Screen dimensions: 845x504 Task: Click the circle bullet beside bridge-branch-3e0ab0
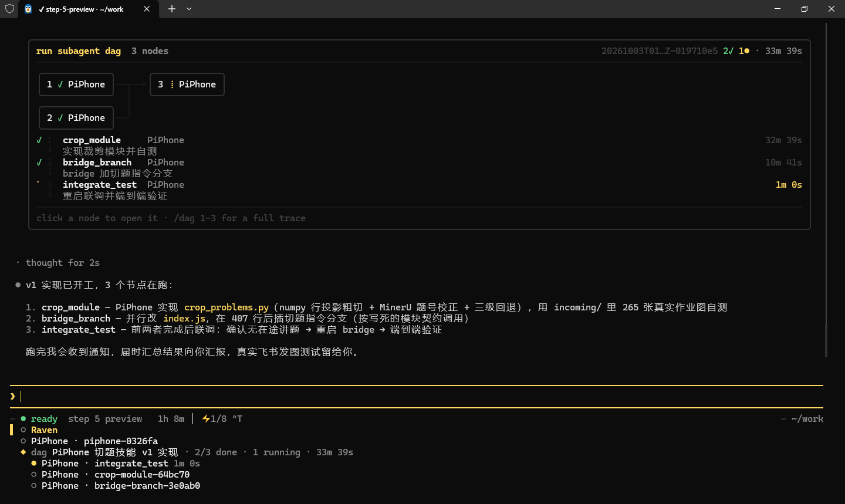[34, 486]
